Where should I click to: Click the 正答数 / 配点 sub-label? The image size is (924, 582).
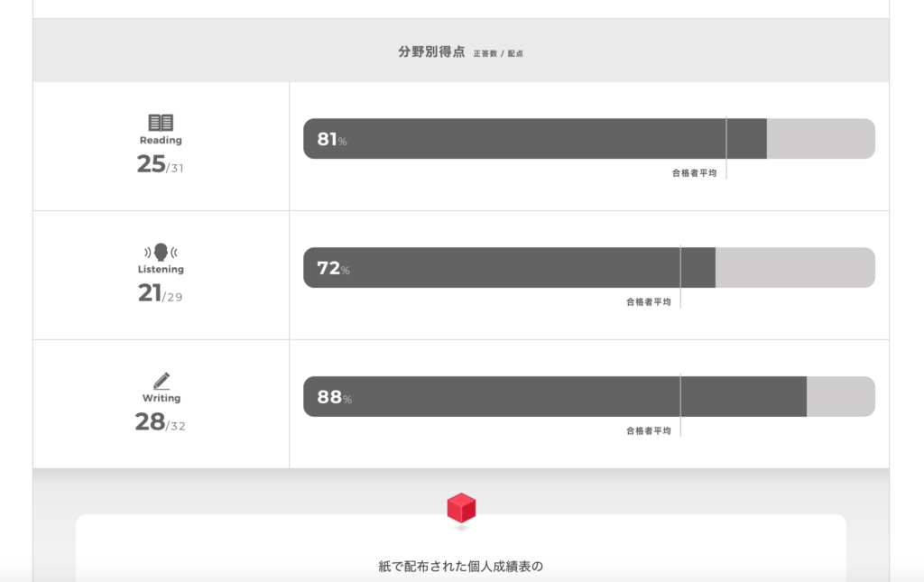498,54
